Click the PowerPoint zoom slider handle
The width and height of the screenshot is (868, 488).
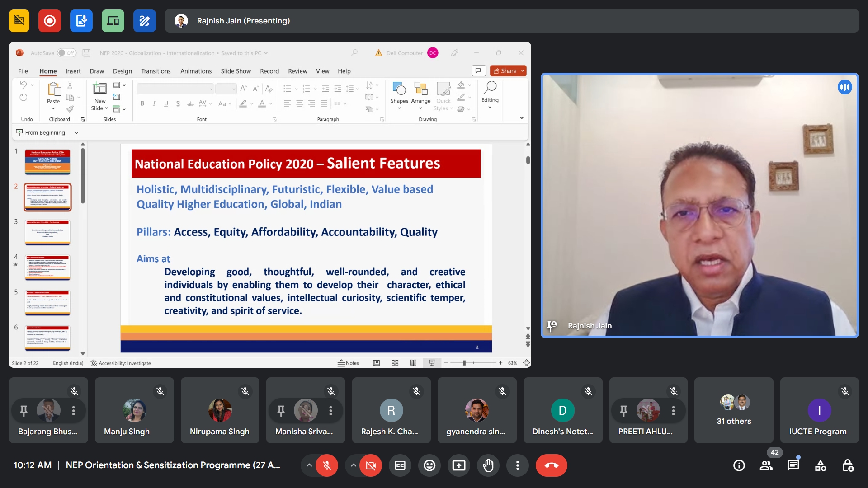(464, 363)
